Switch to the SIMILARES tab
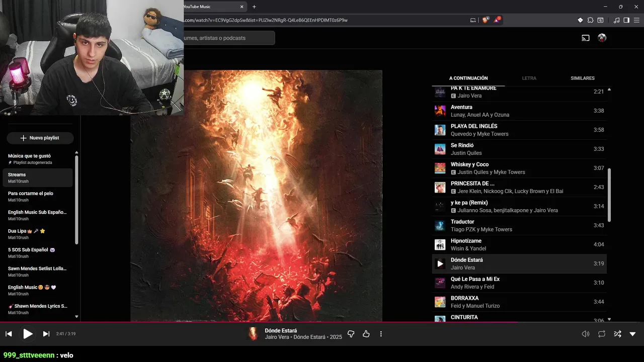The width and height of the screenshot is (644, 362). tap(583, 78)
